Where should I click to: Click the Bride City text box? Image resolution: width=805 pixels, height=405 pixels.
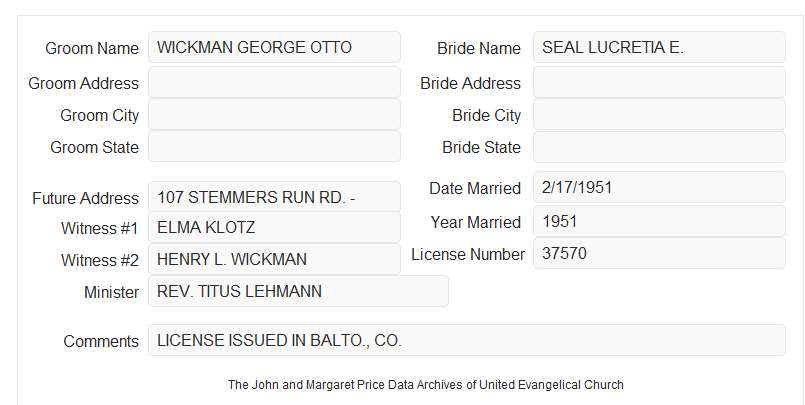pyautogui.click(x=659, y=114)
